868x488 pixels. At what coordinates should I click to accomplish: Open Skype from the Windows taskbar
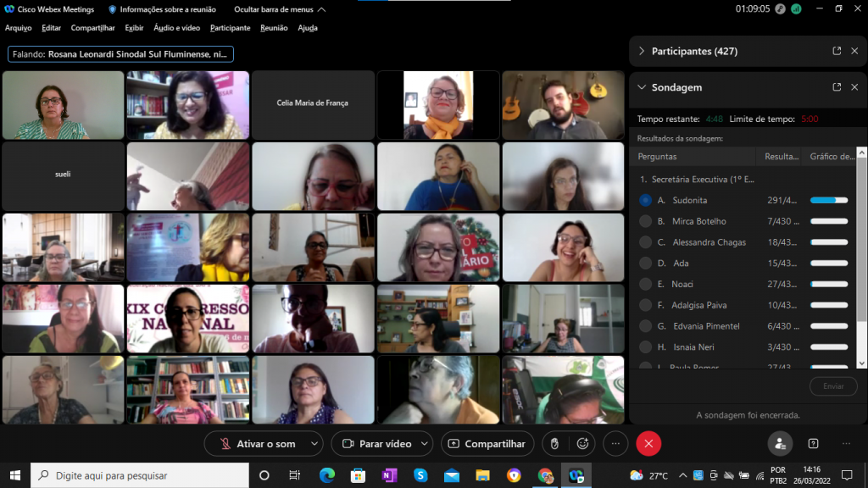(420, 475)
